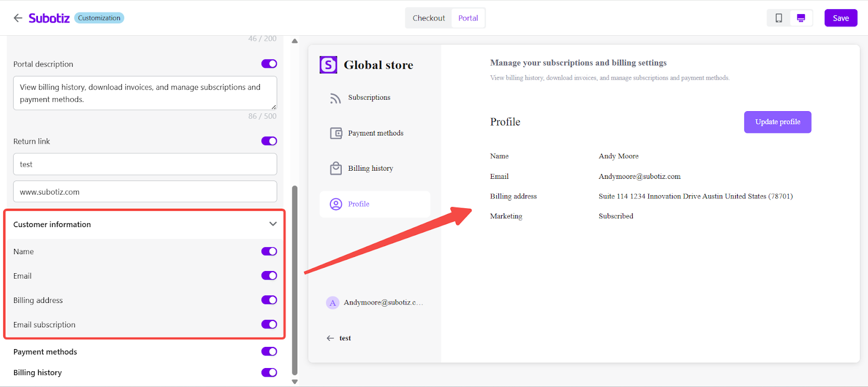Switch to mobile device preview icon

[x=778, y=18]
